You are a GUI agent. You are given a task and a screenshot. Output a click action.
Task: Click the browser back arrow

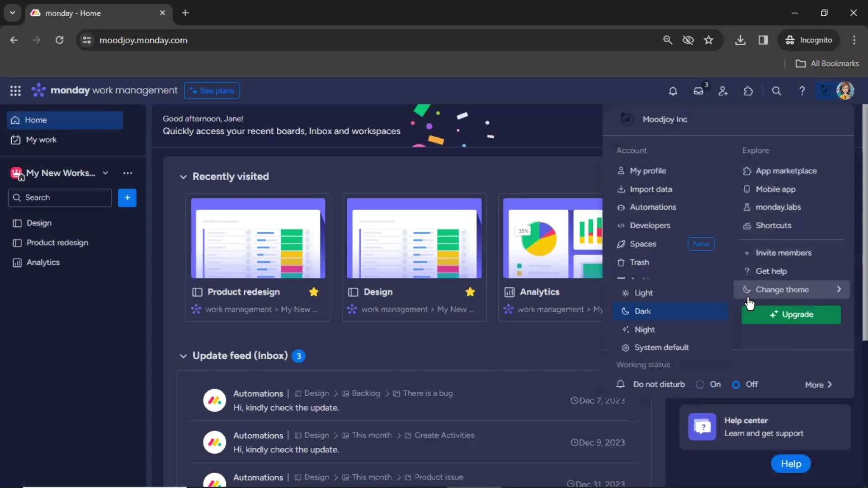(x=14, y=40)
